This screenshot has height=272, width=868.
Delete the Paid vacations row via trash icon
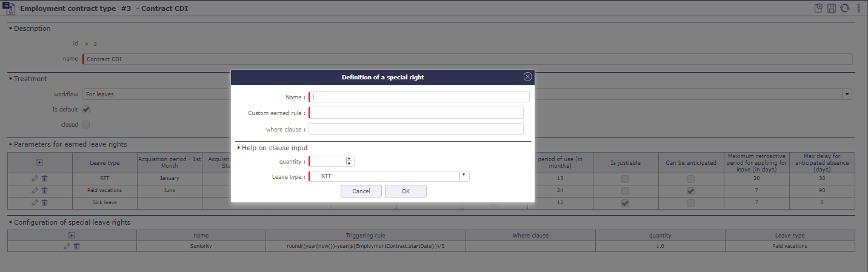pos(44,190)
